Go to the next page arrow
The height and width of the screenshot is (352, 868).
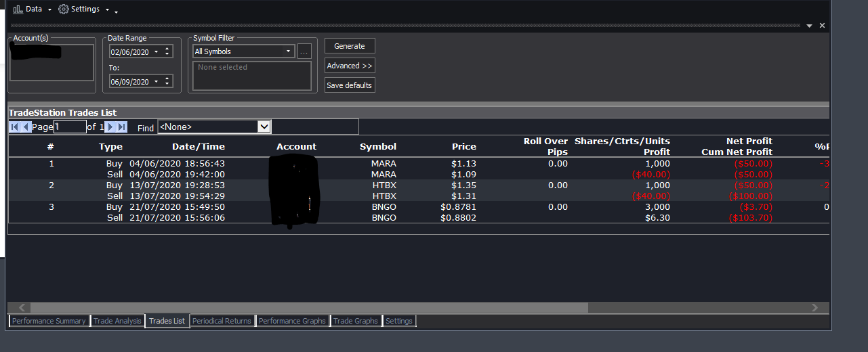(x=110, y=127)
